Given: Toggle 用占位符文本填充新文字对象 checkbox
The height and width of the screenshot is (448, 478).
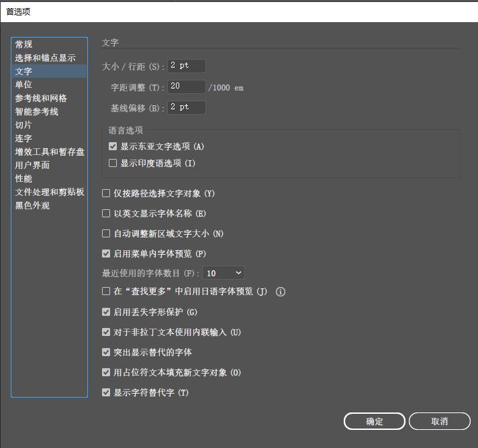Looking at the screenshot, I should (x=106, y=372).
